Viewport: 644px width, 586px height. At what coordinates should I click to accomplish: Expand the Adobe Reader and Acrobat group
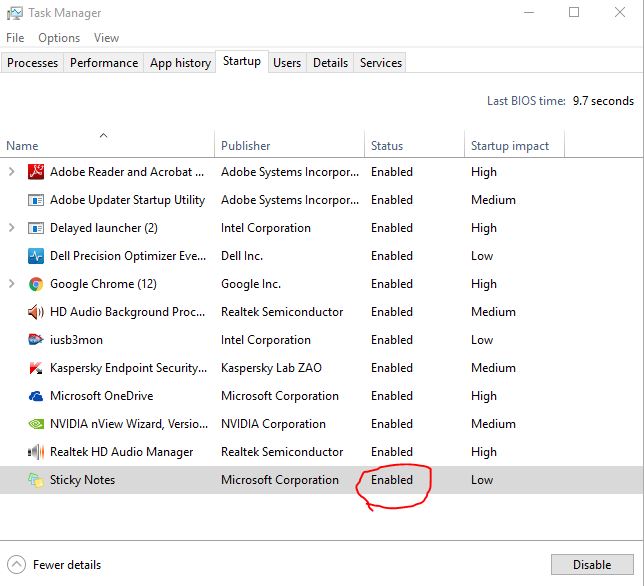pyautogui.click(x=12, y=172)
